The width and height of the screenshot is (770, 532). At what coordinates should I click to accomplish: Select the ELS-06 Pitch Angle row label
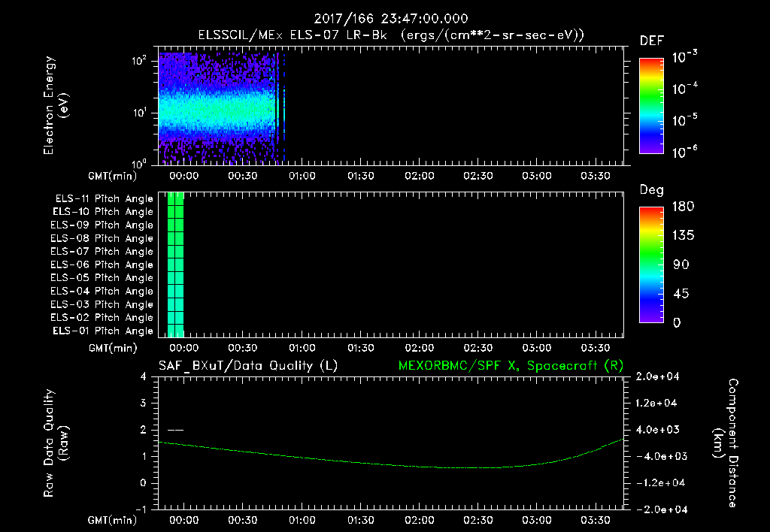pos(102,265)
